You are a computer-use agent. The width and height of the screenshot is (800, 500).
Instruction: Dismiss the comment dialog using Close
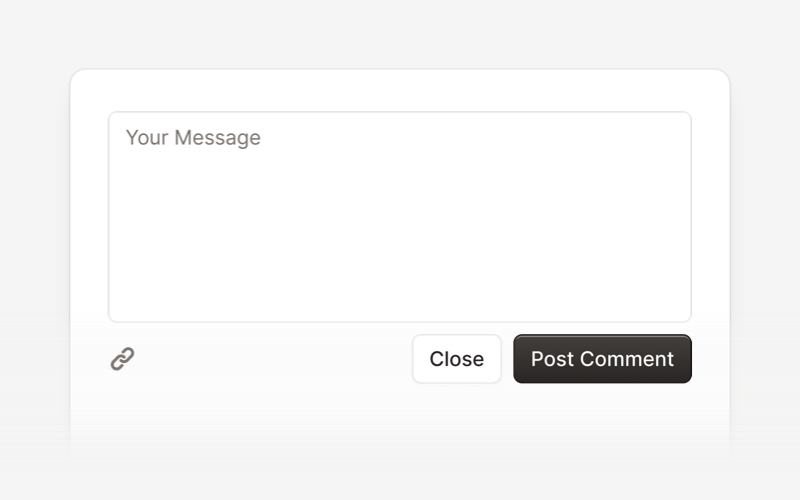click(457, 359)
